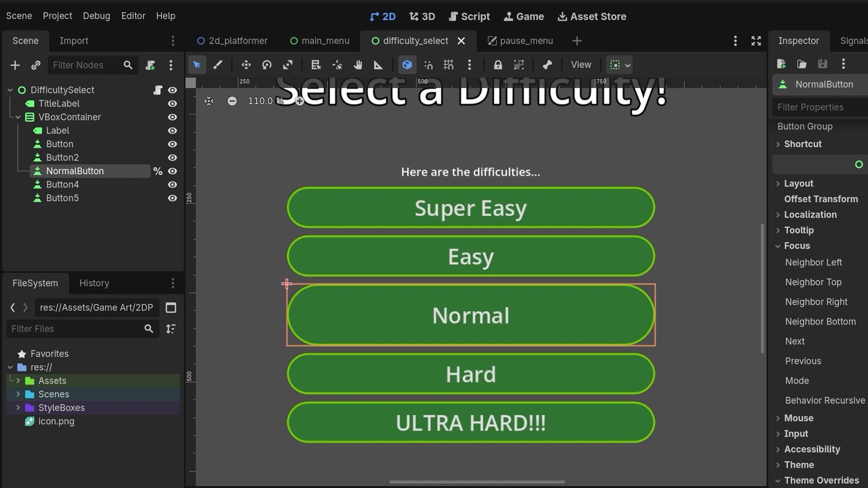Expand the Shortcut inspector section

tap(778, 144)
